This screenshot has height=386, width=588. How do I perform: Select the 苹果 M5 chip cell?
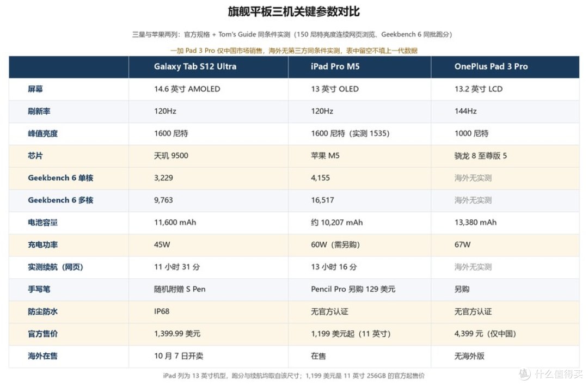coord(325,156)
